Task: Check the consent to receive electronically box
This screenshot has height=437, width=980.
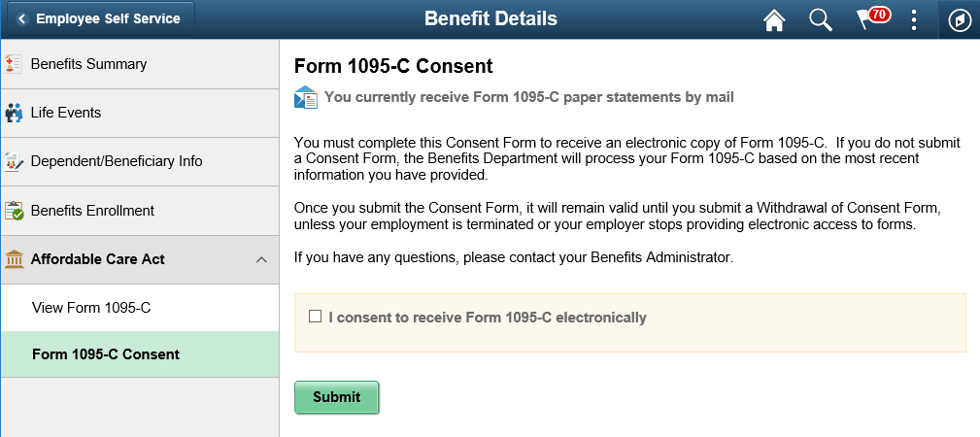Action: pyautogui.click(x=315, y=317)
